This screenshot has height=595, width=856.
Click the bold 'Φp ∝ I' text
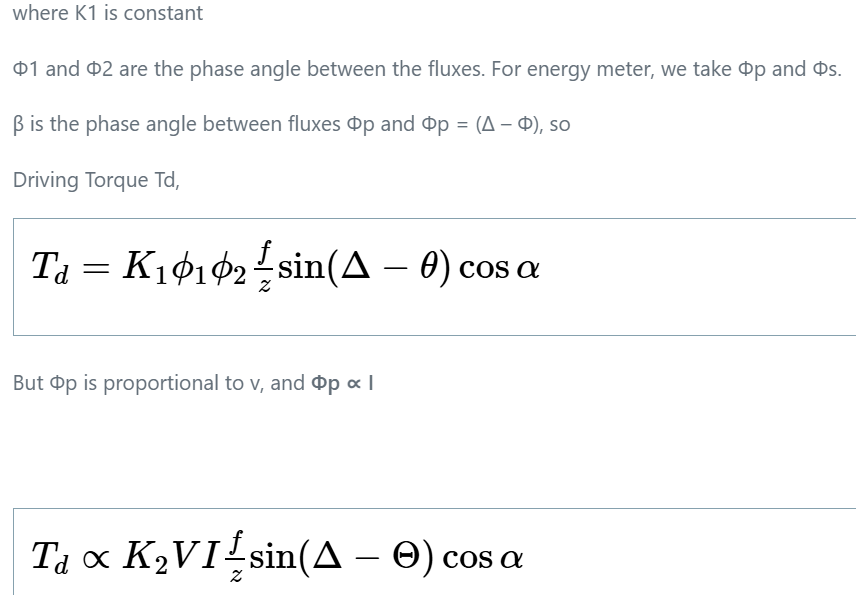(342, 383)
